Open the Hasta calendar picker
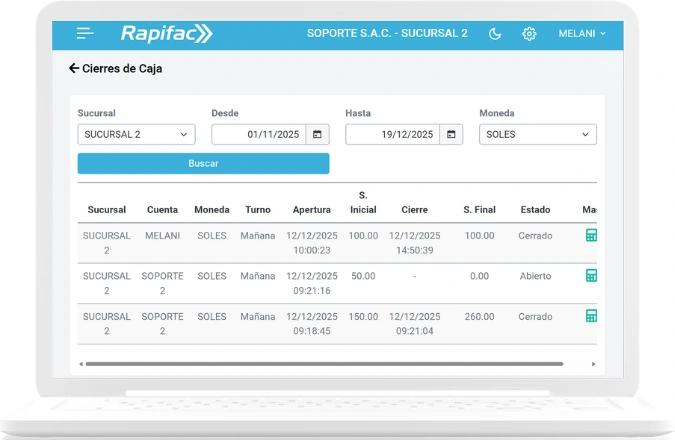Viewport: 675px width, 440px height. pyautogui.click(x=451, y=134)
